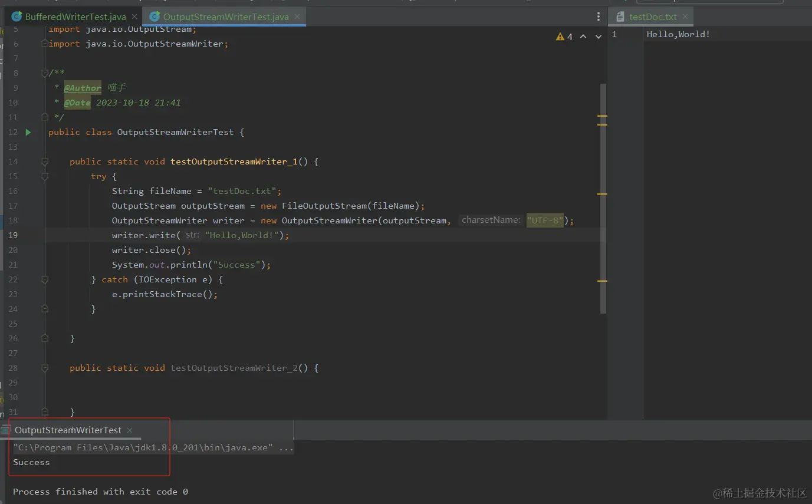
Task: Close the OutputStreamWriterTest run tab
Action: (x=130, y=430)
